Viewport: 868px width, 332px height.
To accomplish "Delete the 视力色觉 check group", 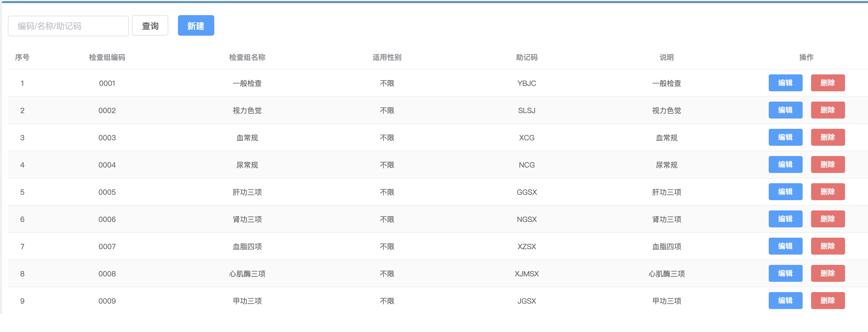I will (x=827, y=110).
